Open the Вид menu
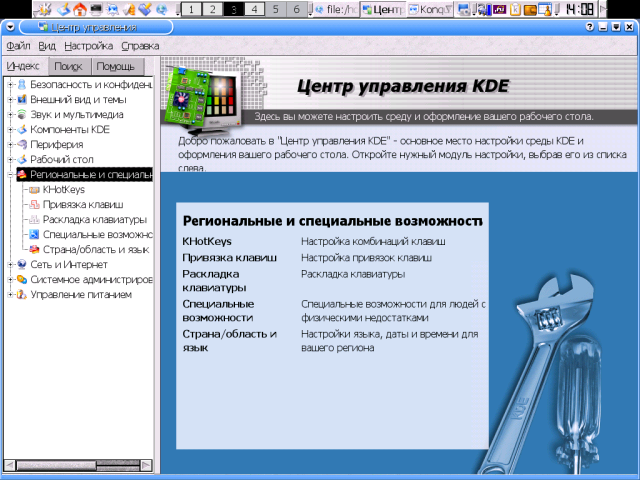The image size is (640, 480). 47,46
